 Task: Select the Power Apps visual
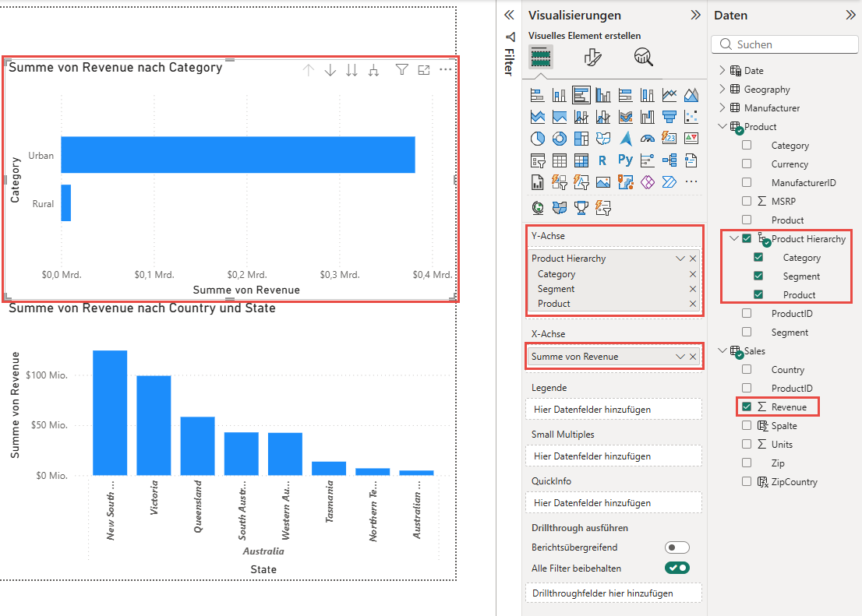coord(647,182)
